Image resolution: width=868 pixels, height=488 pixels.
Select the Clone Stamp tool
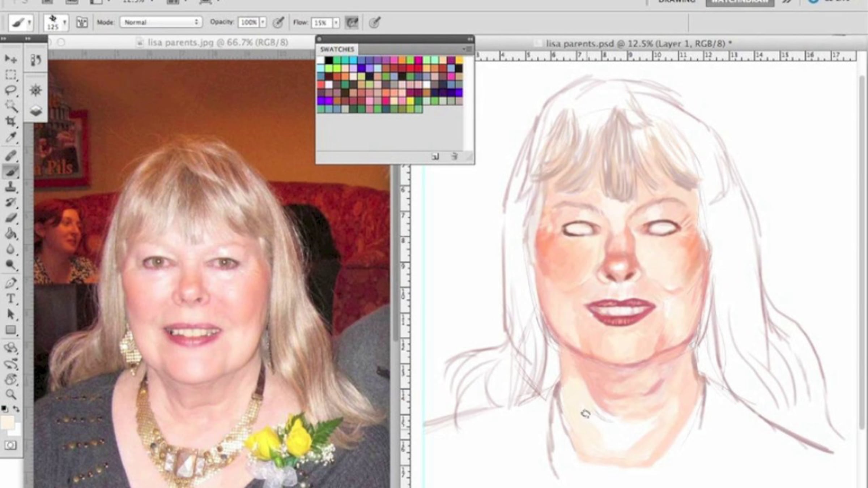point(11,187)
